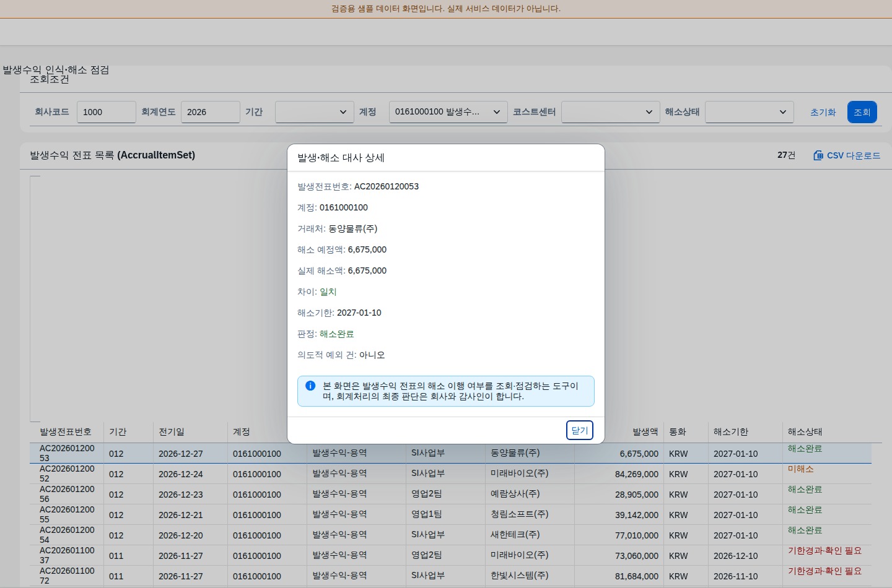892x588 pixels.
Task: Click the CSV download icon
Action: pyautogui.click(x=818, y=155)
